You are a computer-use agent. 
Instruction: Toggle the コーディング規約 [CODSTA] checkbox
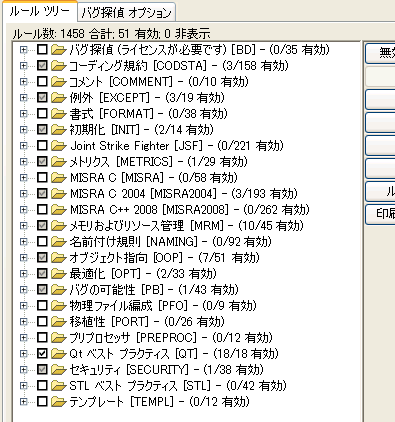click(42, 66)
